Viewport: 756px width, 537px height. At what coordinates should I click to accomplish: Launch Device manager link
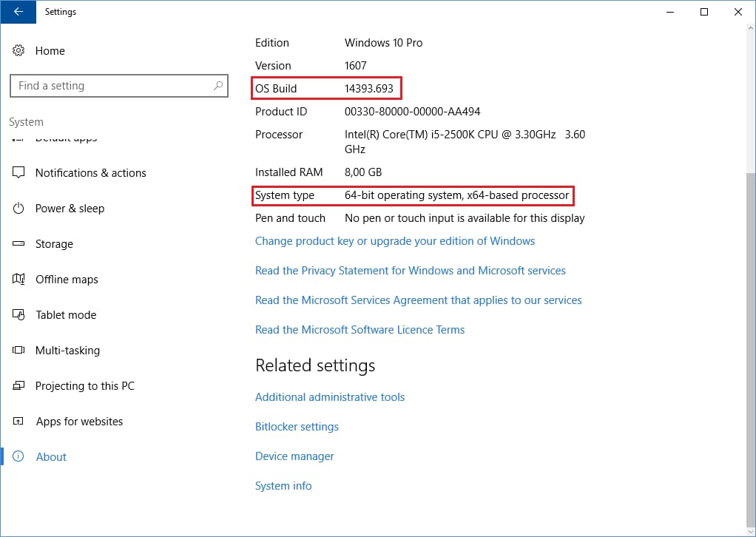click(294, 456)
